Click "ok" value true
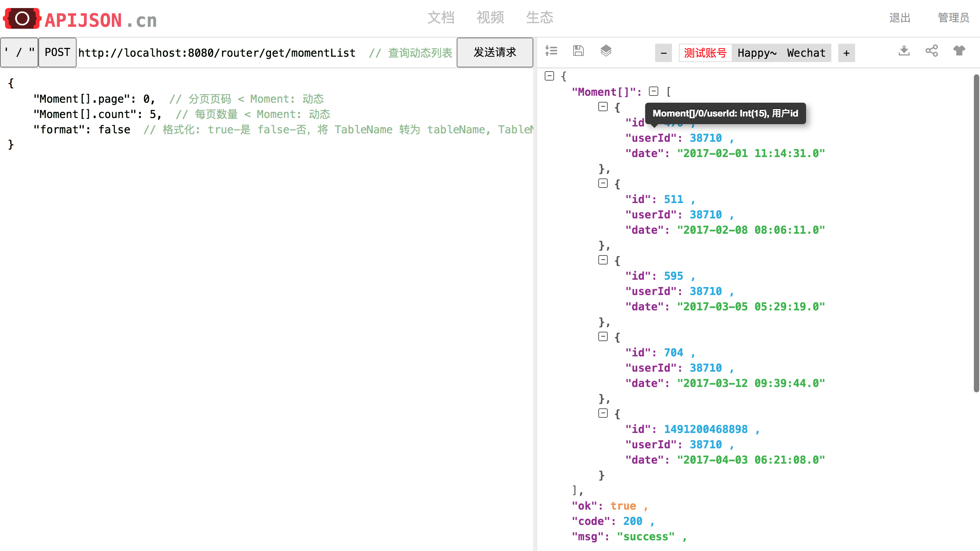Screen dimensions: 980x551 (x=623, y=506)
